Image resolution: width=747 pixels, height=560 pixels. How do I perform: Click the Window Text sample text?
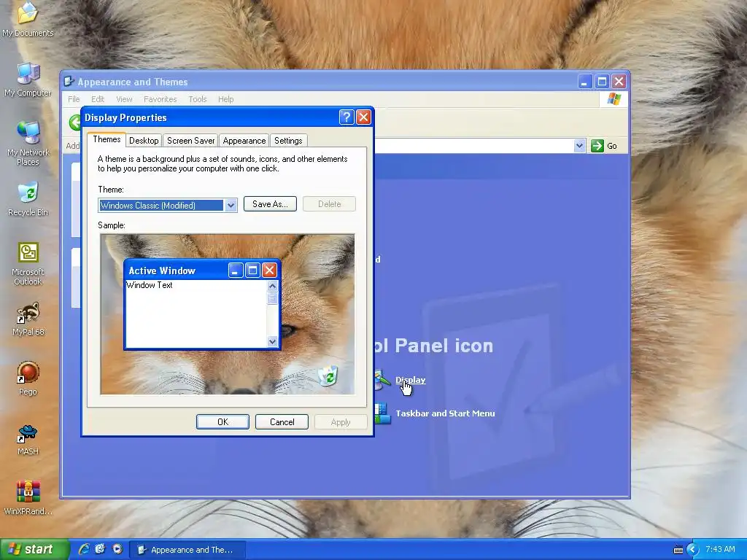click(x=150, y=285)
